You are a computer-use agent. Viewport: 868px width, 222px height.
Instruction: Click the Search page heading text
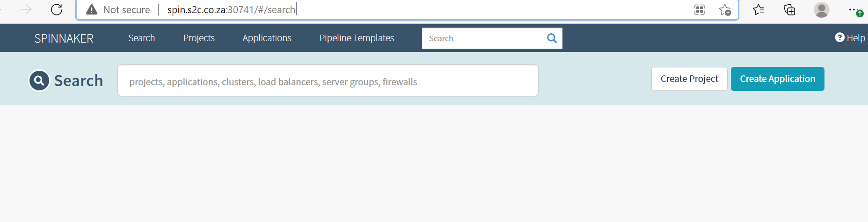pyautogui.click(x=79, y=81)
